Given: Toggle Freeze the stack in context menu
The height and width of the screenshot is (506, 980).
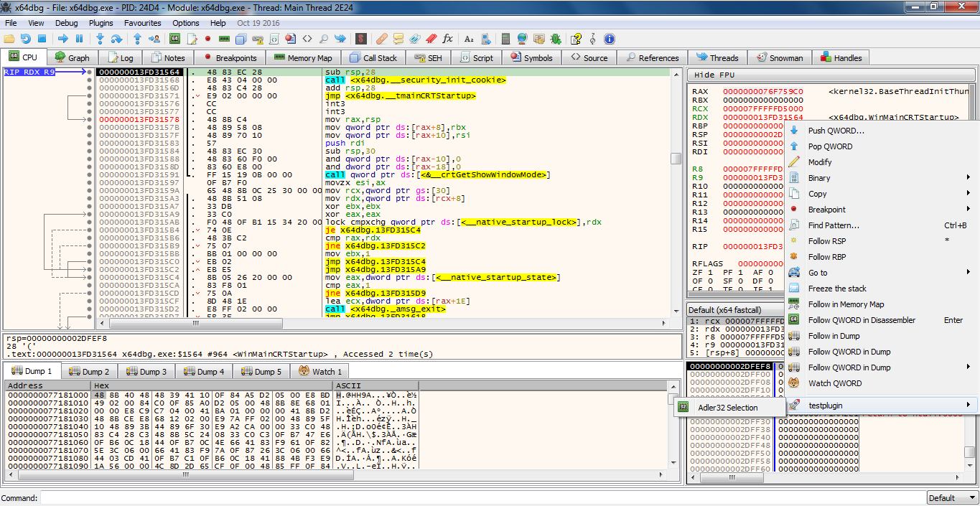Looking at the screenshot, I should click(837, 289).
